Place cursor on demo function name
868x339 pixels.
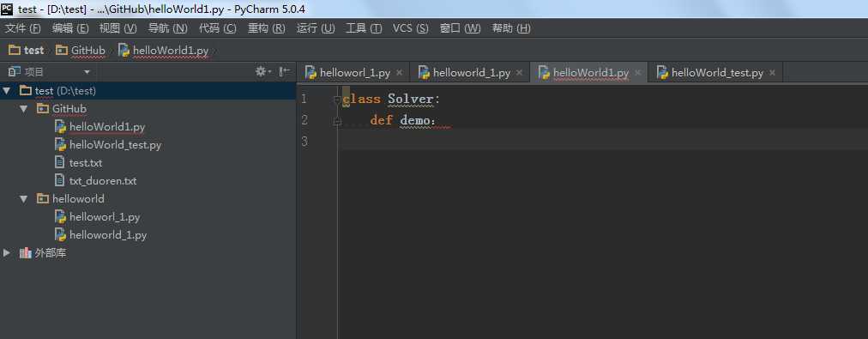415,120
